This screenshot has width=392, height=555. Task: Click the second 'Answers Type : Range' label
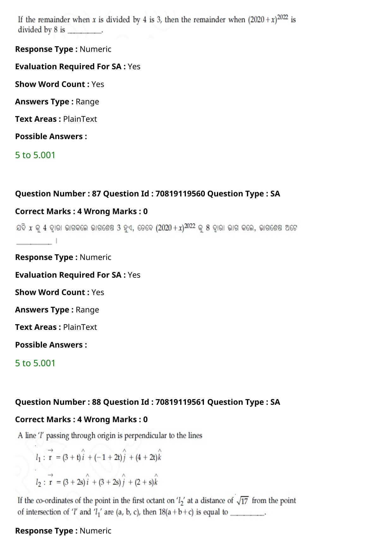57,310
